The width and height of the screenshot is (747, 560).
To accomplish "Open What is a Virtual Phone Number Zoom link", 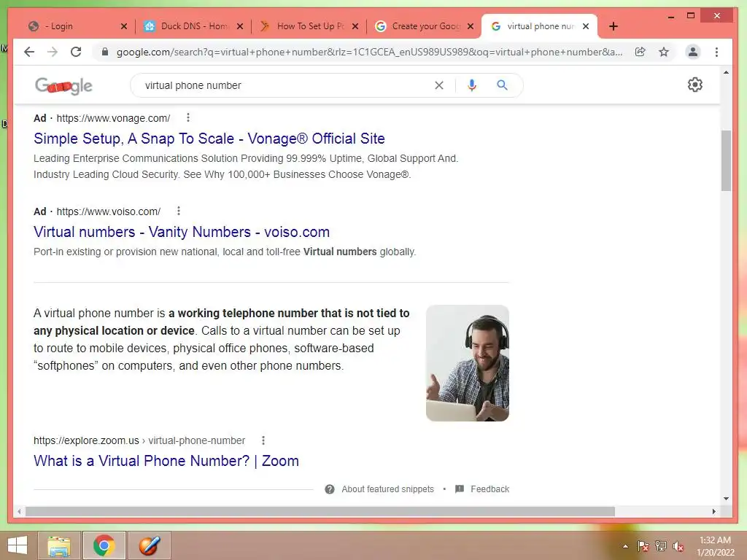I will (166, 461).
